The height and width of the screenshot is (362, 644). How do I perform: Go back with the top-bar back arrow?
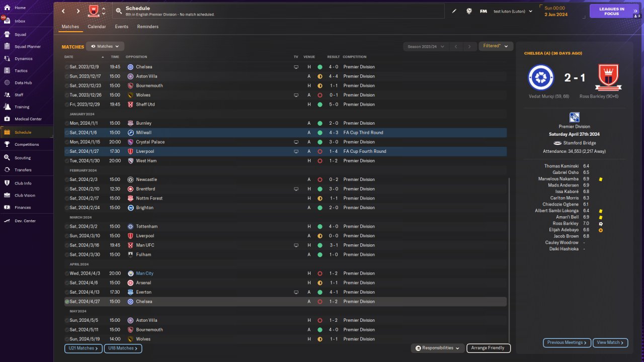[x=63, y=11]
